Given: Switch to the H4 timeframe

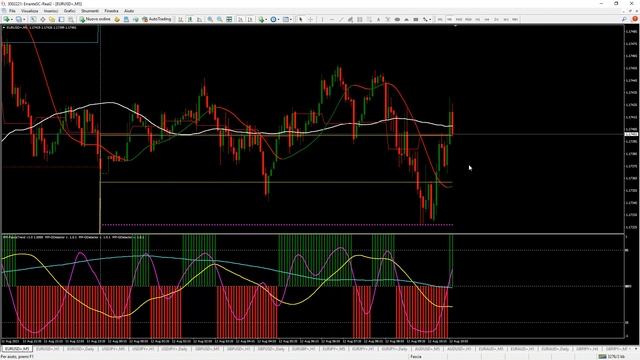Looking at the screenshot, I should point(487,19).
